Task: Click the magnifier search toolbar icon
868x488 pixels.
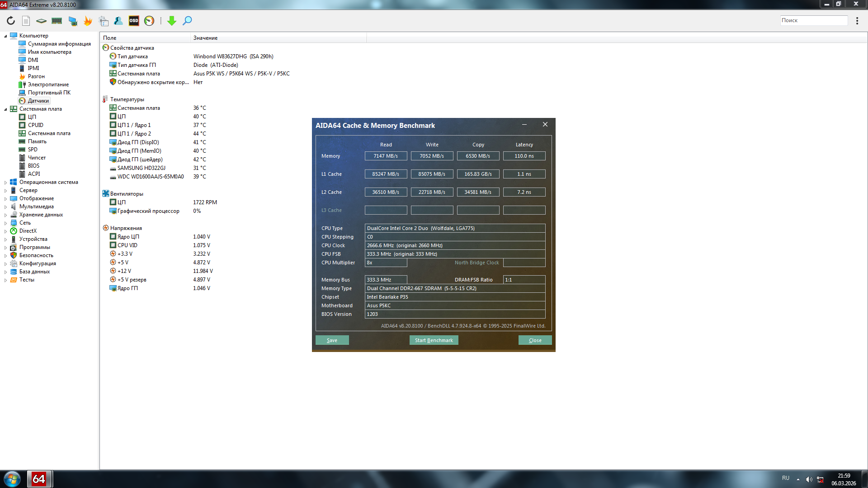Action: click(x=187, y=21)
